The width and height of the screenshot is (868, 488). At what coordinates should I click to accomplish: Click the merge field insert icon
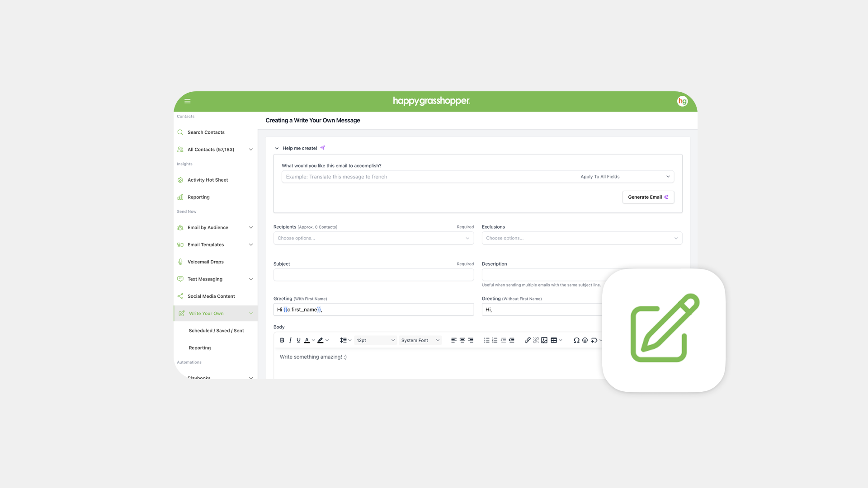pyautogui.click(x=594, y=340)
